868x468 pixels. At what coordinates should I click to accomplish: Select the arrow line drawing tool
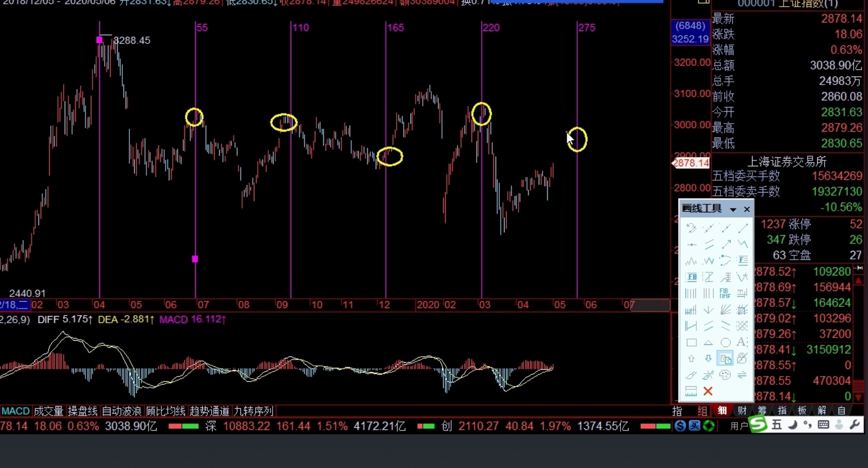click(x=725, y=244)
